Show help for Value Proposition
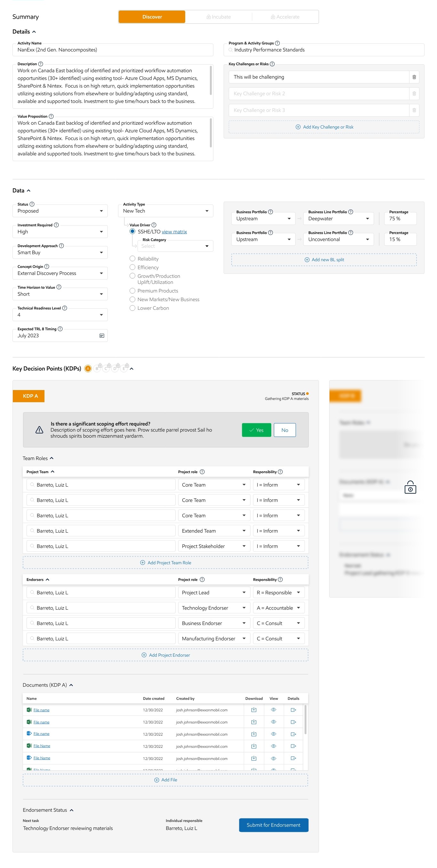Screen dimensions: 437x868 pos(51,117)
